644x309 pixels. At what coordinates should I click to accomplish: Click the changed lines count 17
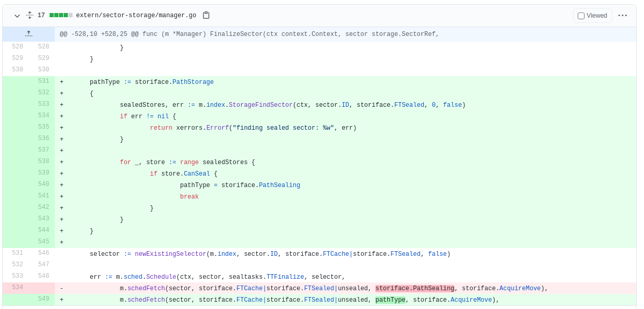coord(41,16)
